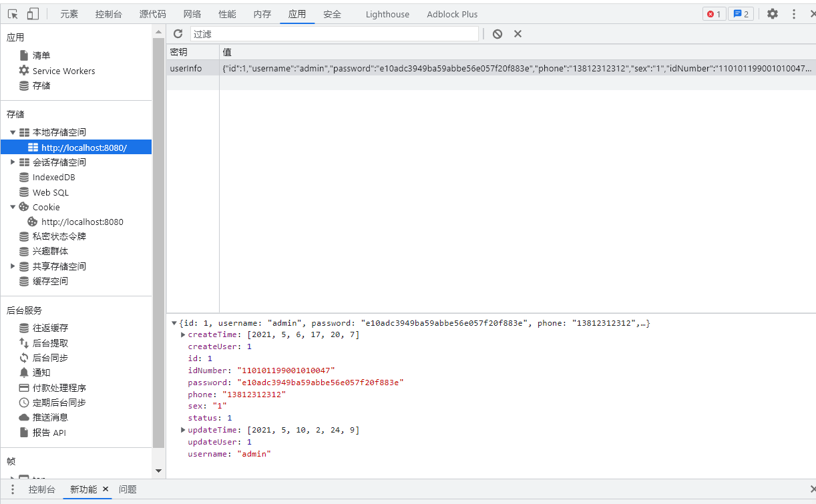The image size is (816, 504).
Task: Open 往返缓存 under 后台服务
Action: coord(51,328)
